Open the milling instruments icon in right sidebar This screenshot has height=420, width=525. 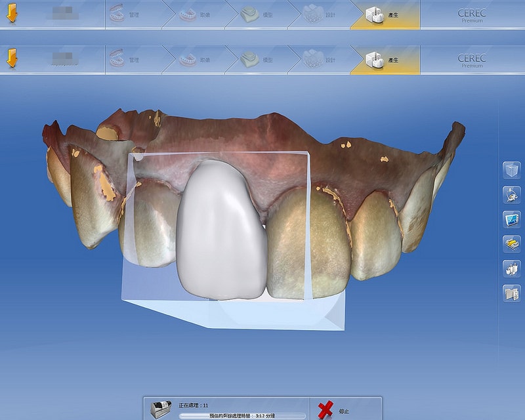click(x=511, y=268)
